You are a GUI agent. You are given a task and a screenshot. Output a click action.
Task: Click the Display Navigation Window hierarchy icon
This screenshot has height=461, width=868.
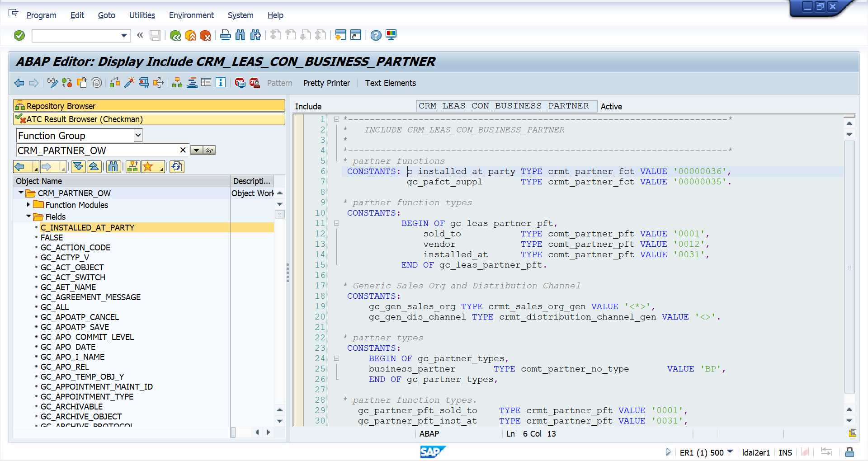177,83
